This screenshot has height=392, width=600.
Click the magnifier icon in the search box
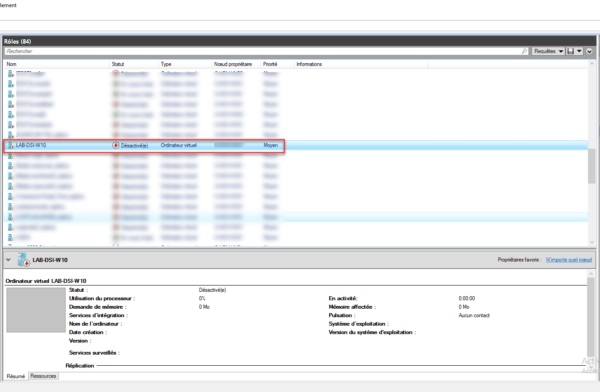click(x=524, y=51)
